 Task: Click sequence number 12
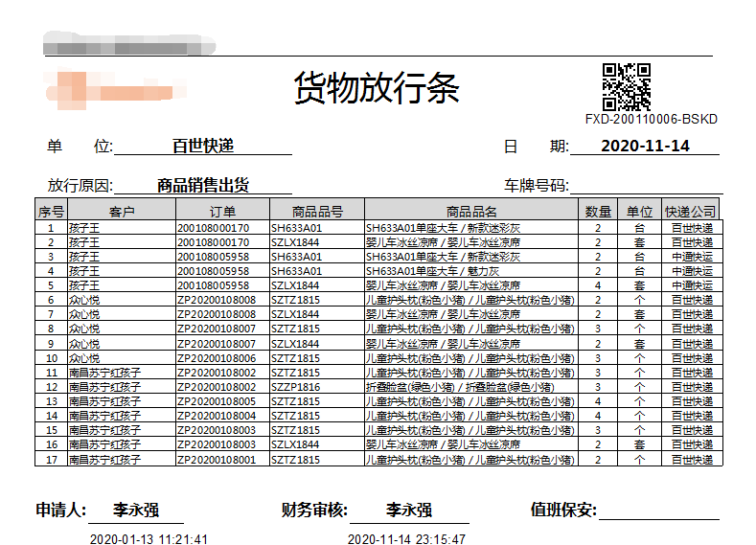52,387
